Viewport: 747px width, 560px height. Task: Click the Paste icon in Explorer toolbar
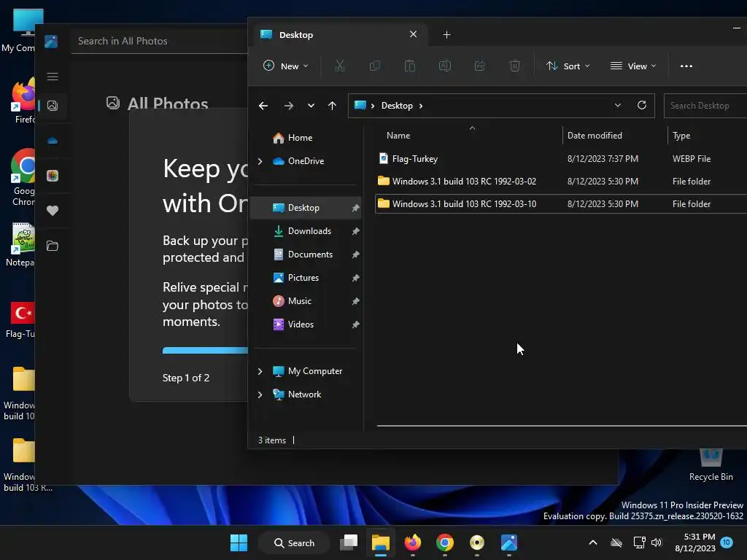click(410, 66)
